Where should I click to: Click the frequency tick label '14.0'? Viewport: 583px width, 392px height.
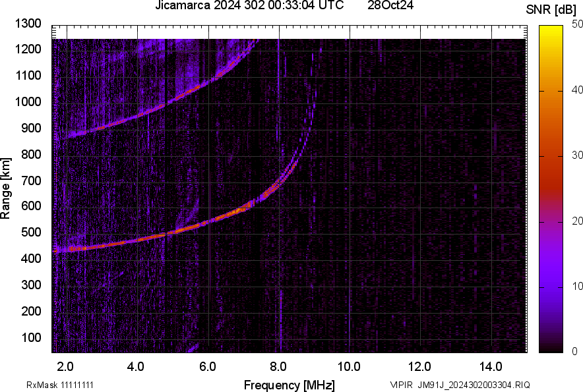(x=491, y=367)
